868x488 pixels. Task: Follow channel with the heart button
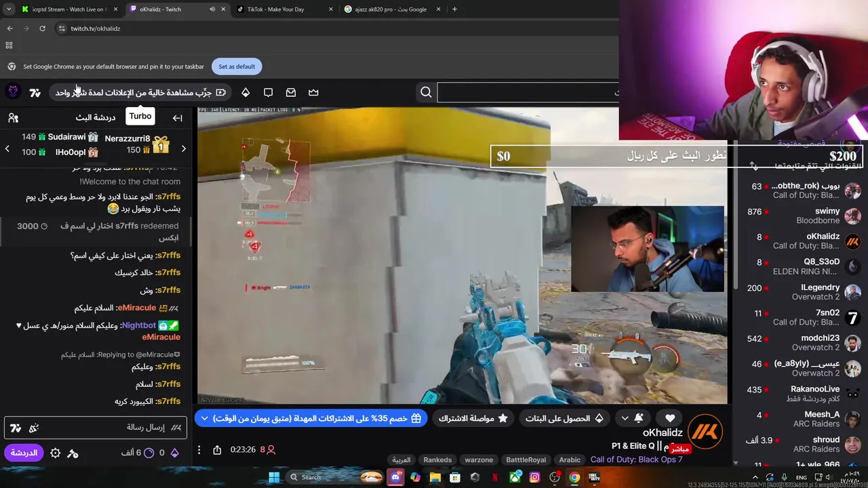point(670,418)
